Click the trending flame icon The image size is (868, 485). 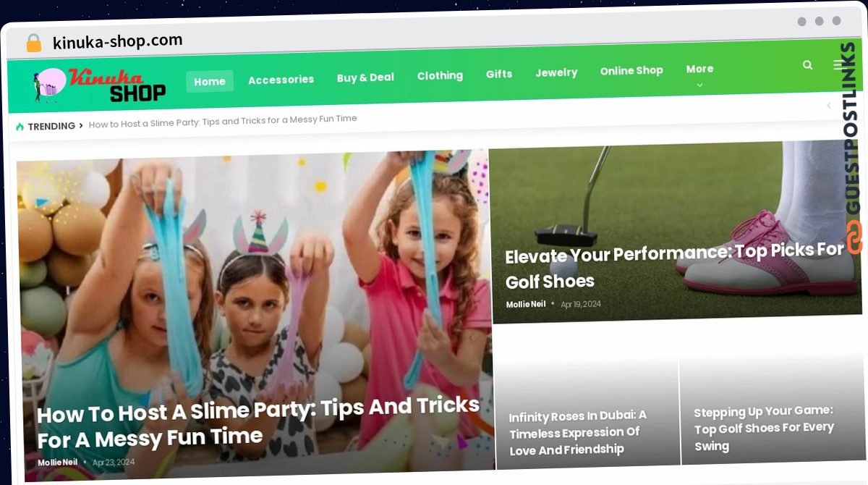coord(20,127)
